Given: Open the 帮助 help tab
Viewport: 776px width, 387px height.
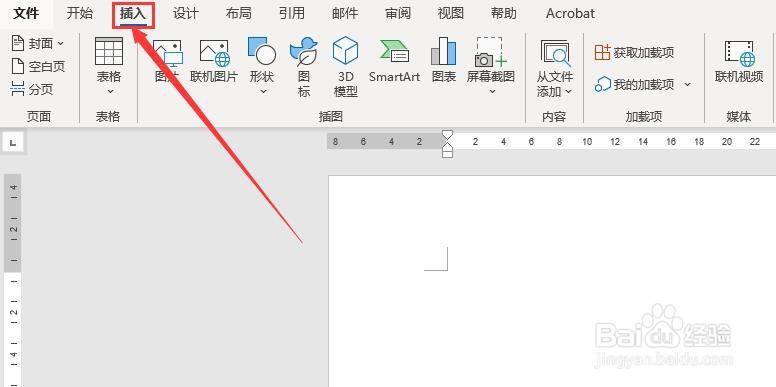Looking at the screenshot, I should (x=504, y=13).
